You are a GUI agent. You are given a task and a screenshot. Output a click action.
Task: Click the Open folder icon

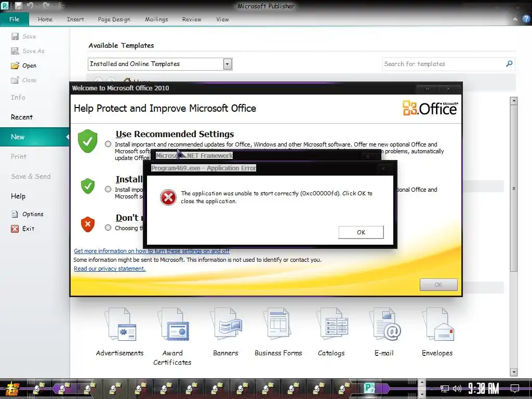click(15, 65)
